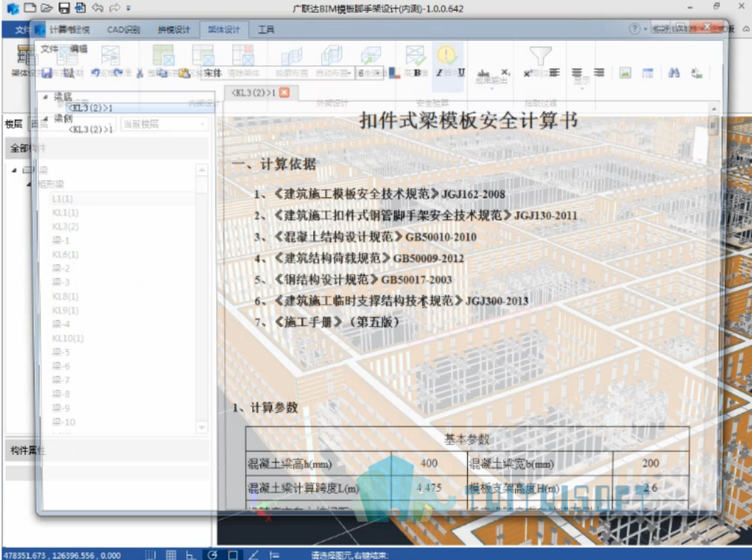
Task: Click the undo arrow in the title bar
Action: tap(97, 8)
